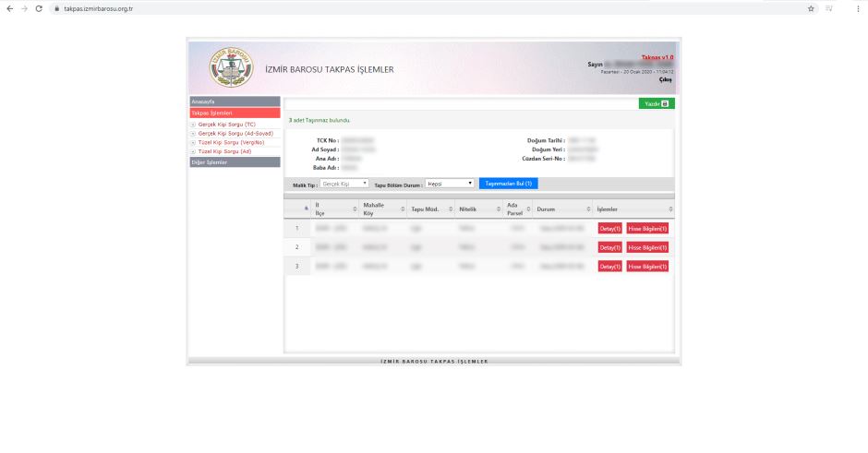Go forward with the browser forward arrow
This screenshot has height=453, width=868.
[x=24, y=9]
